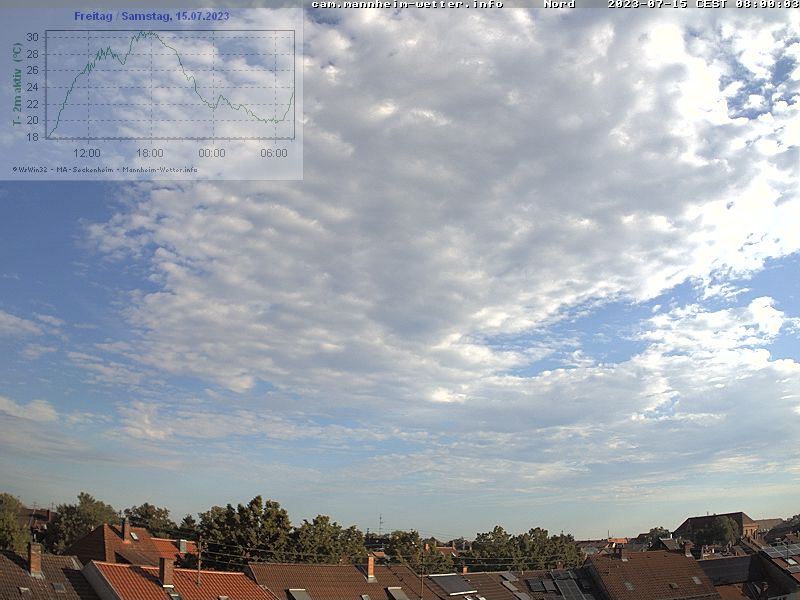Click the 24 value on the temperature axis
This screenshot has width=800, height=600.
tap(32, 87)
